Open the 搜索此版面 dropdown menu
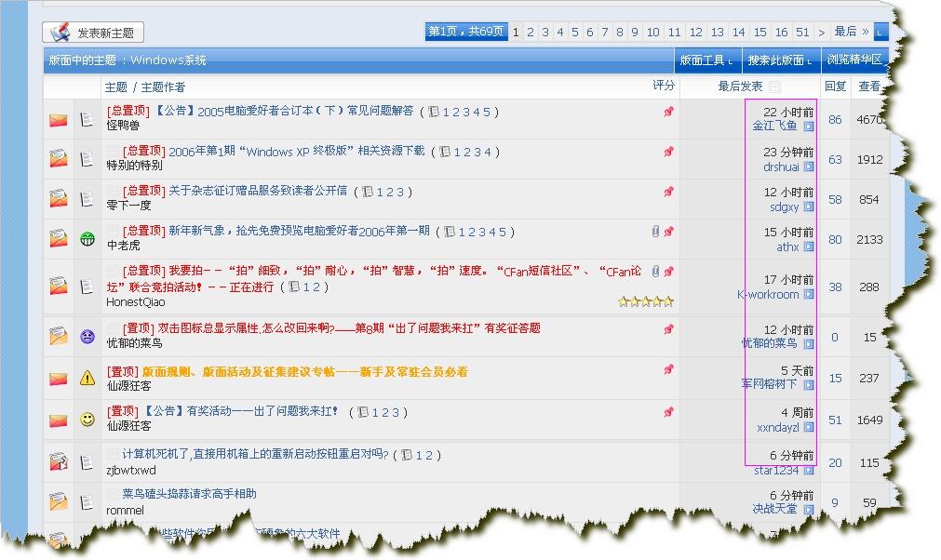Screen dimensions: 941x560 point(780,60)
